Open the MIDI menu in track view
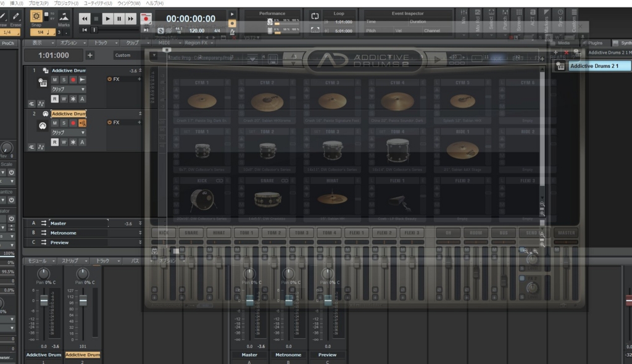Image resolution: width=632 pixels, height=364 pixels. coord(169,43)
